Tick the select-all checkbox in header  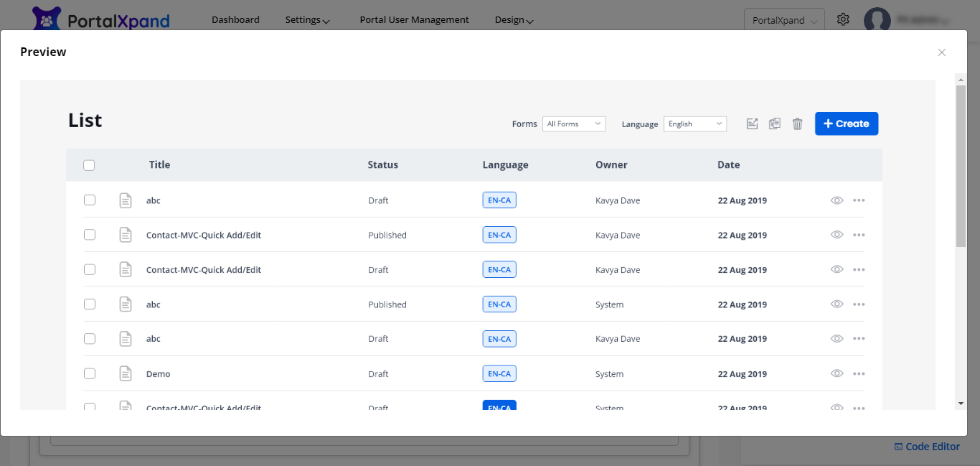click(89, 165)
